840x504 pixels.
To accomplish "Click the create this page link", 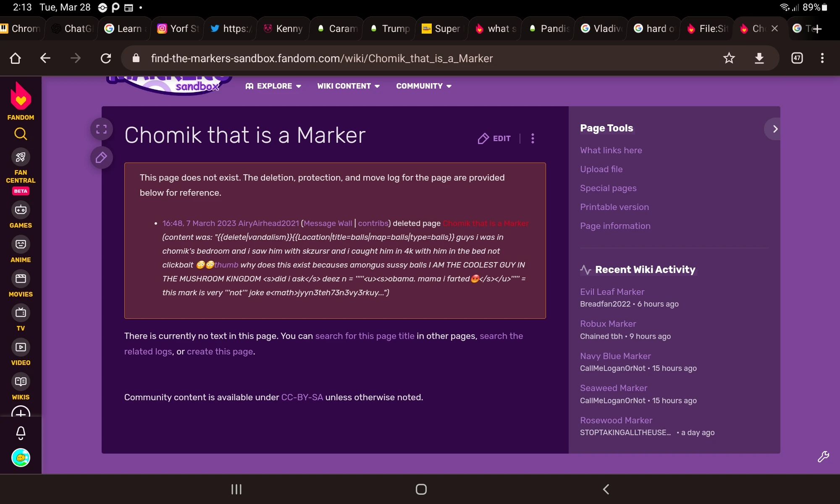I will click(220, 352).
